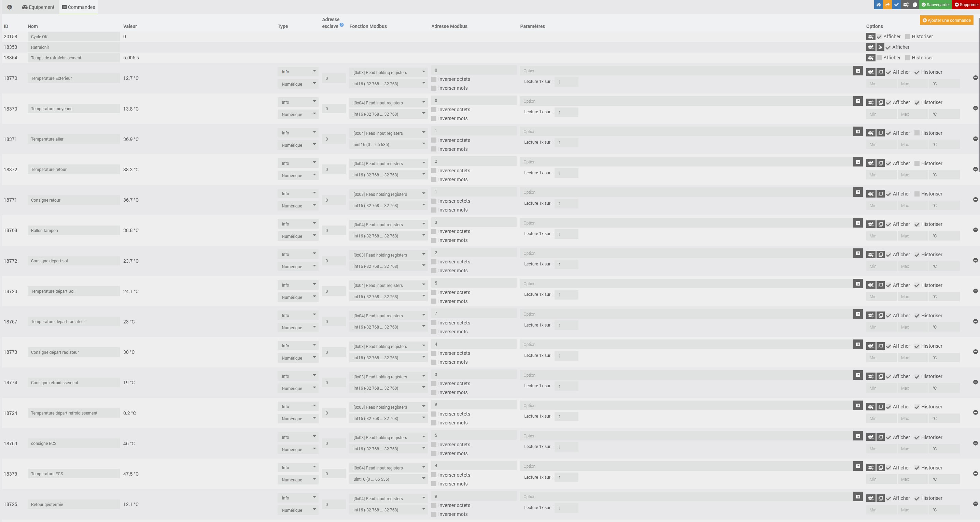Remove the Temperature moyenne command with minus icon
The image size is (980, 522).
click(975, 108)
